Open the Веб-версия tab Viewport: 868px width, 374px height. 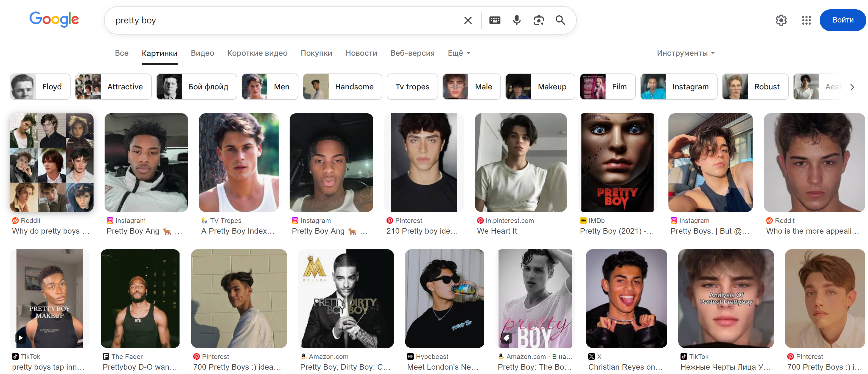click(x=412, y=53)
